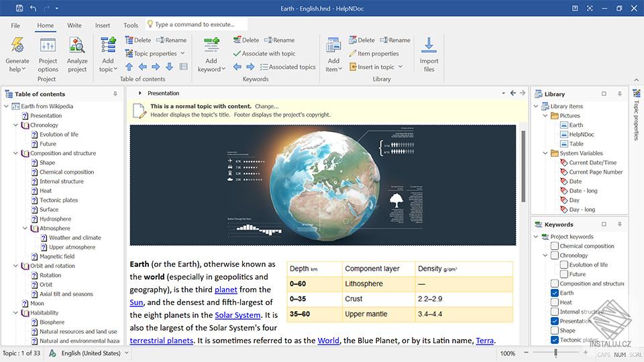Follow the Solar System link
Image resolution: width=644 pixels, height=362 pixels.
click(x=237, y=315)
